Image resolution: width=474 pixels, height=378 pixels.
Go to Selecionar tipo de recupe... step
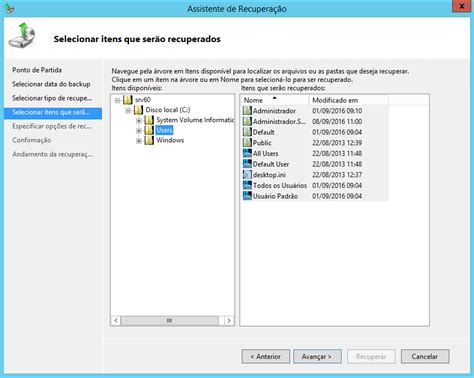coord(52,98)
